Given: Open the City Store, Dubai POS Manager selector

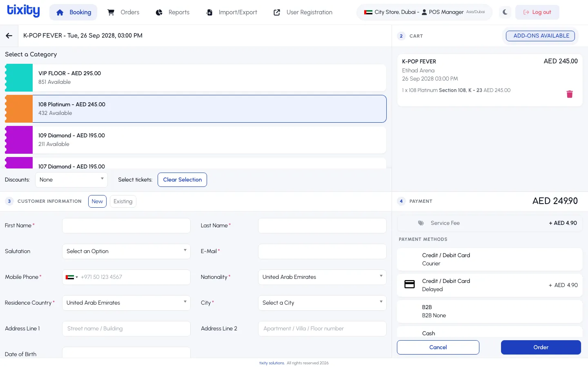Looking at the screenshot, I should click(x=424, y=12).
